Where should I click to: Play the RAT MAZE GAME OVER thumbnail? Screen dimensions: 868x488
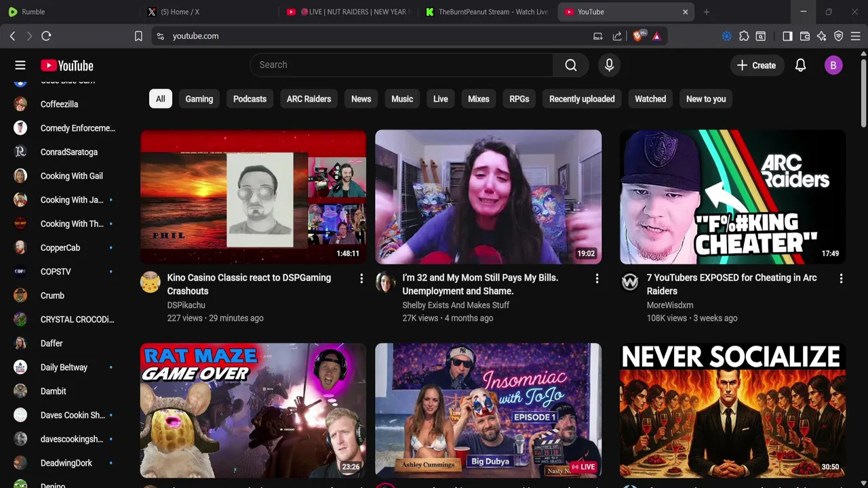tap(253, 410)
